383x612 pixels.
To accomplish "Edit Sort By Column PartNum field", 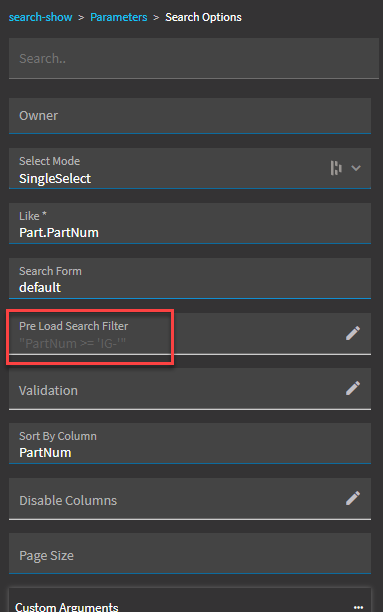I will pos(190,444).
